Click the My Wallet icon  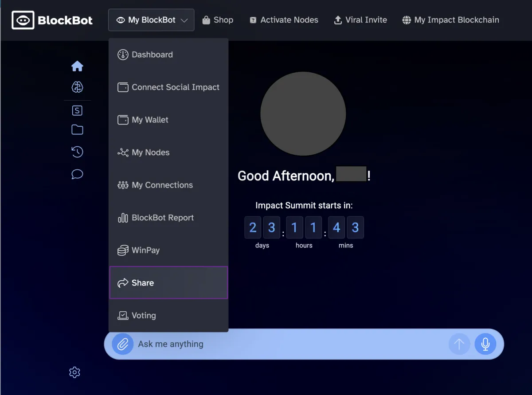point(123,120)
